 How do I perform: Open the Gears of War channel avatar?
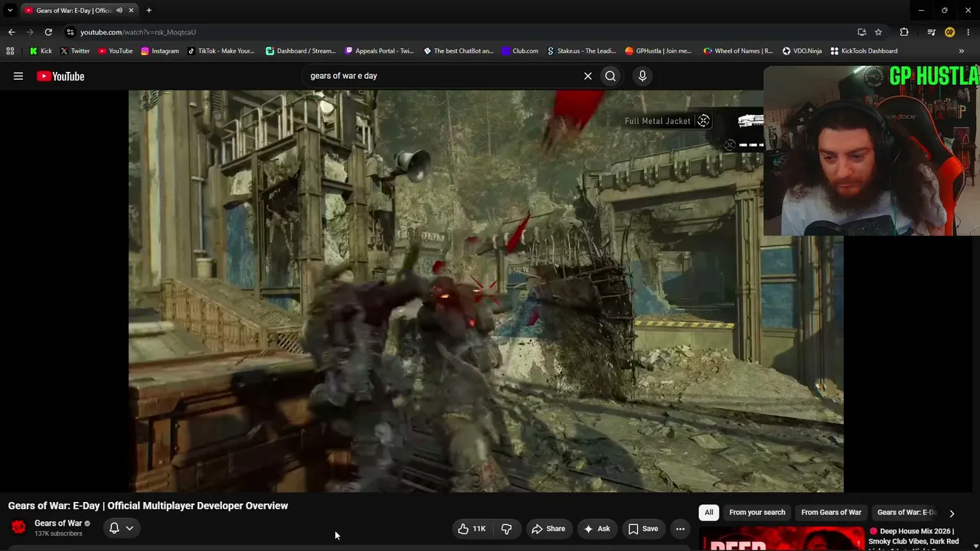click(18, 527)
